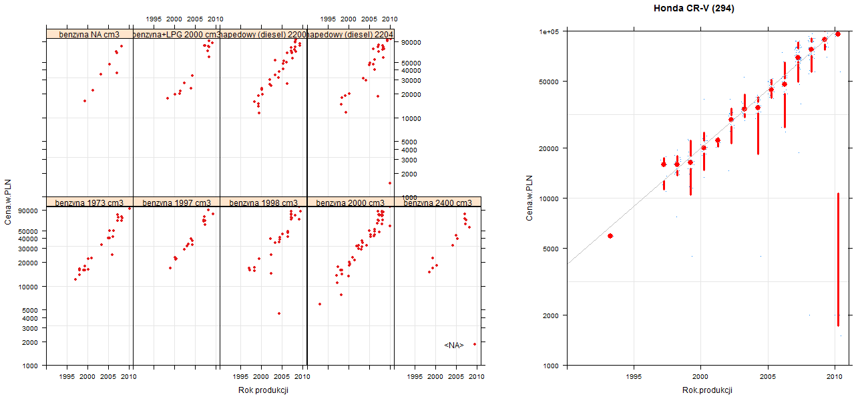Image resolution: width=868 pixels, height=401 pixels.
Task: Click the low outlier point in the benzyna 1998 panel
Action: pyautogui.click(x=278, y=313)
